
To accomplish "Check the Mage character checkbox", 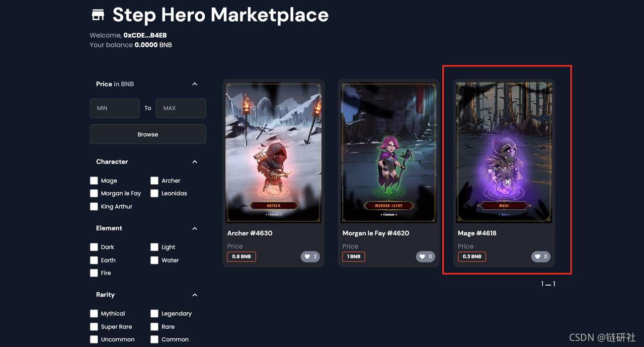I will tap(94, 181).
